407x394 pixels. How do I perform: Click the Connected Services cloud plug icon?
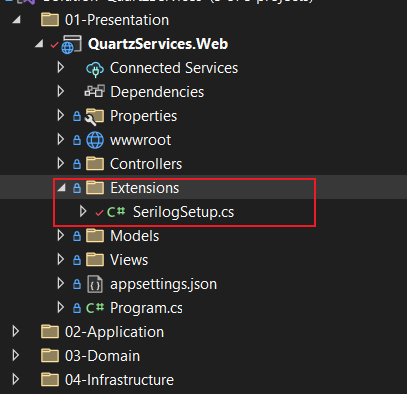tap(95, 69)
